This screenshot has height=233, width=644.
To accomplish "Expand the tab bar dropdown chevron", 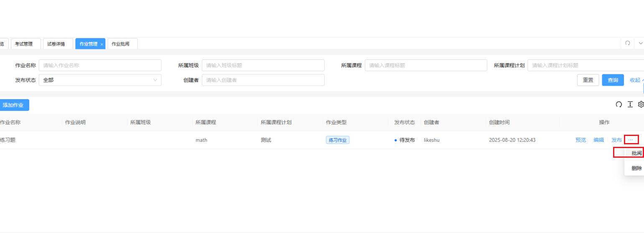I will click(x=640, y=43).
